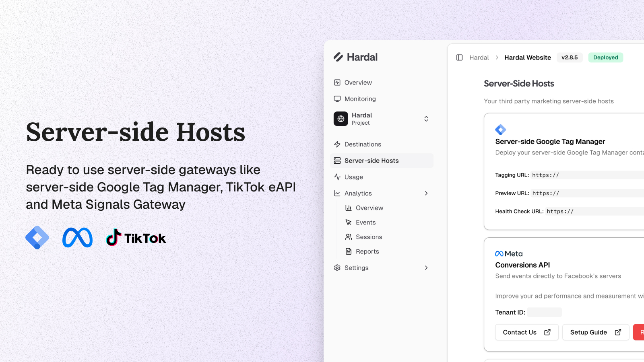Click the Overview pulse icon under Hardal logo
The width and height of the screenshot is (644, 362).
click(337, 82)
